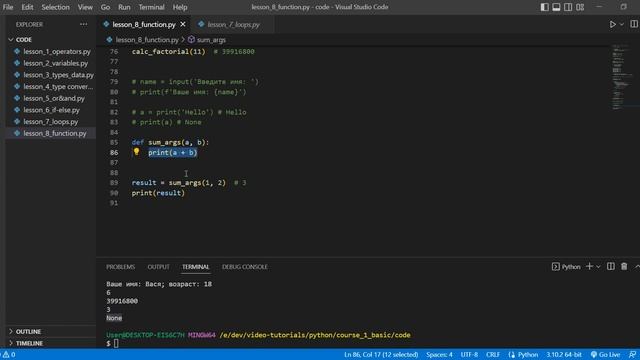Viewport: 640px width, 360px height.
Task: Expand the TIMELINE section
Action: point(29,343)
